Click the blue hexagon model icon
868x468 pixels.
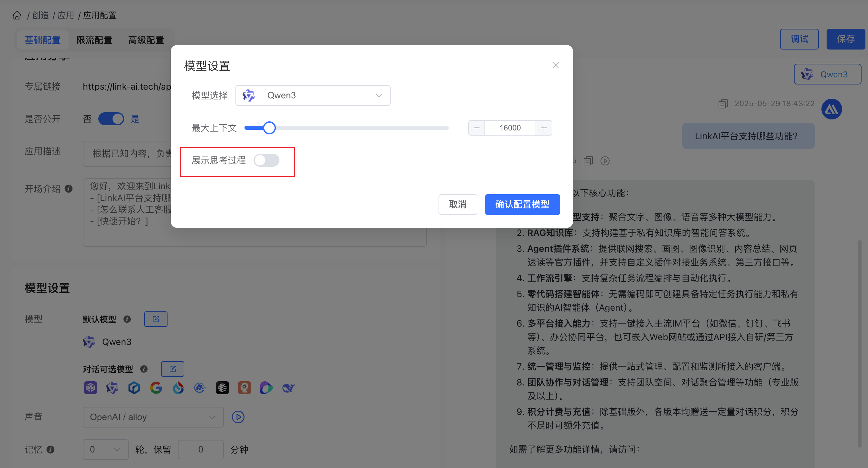[134, 388]
